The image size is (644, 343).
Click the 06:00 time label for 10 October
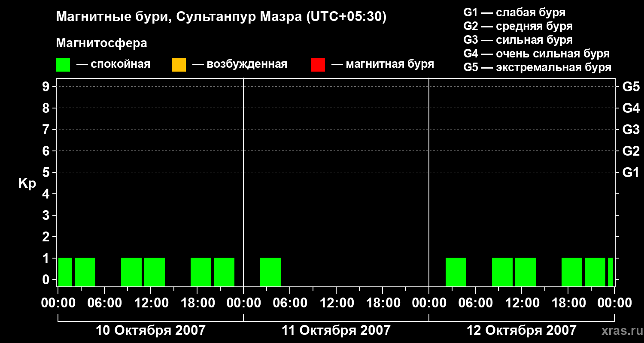[x=104, y=303]
